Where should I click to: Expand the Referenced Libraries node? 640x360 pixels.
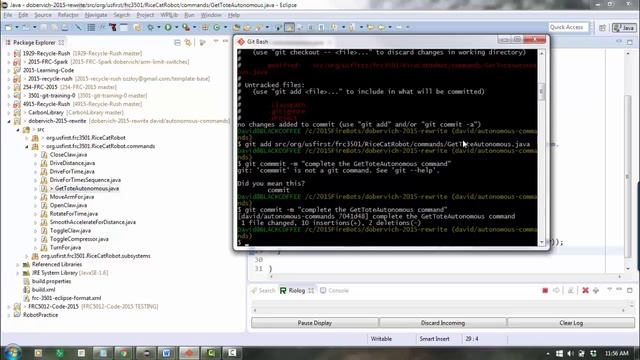tap(18, 264)
